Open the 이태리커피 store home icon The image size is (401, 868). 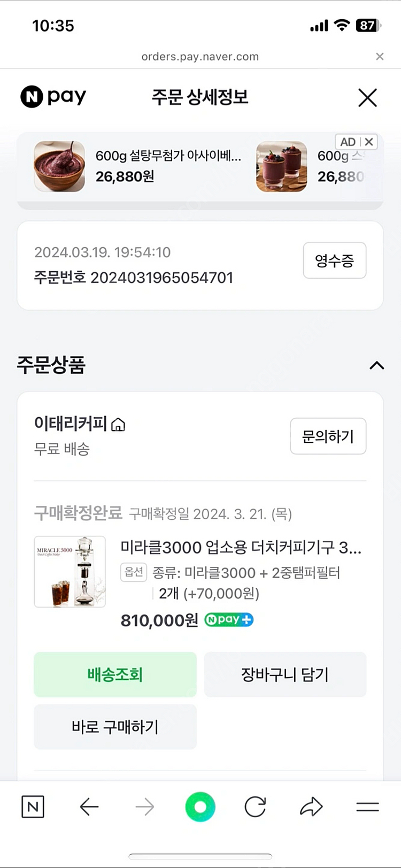point(118,425)
